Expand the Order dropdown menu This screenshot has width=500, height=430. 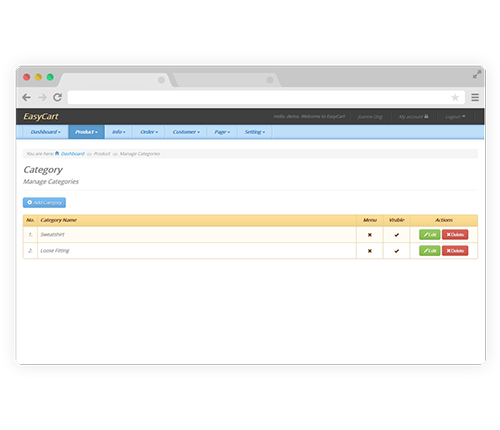[x=149, y=132]
